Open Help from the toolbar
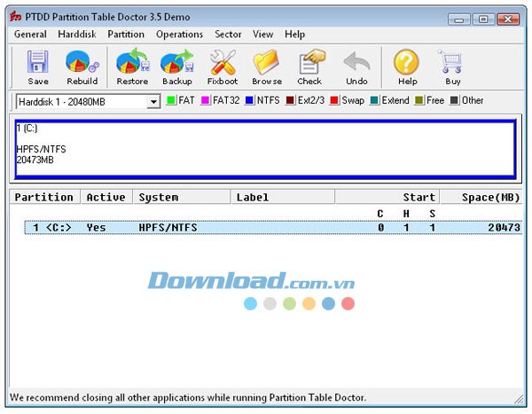 (407, 67)
